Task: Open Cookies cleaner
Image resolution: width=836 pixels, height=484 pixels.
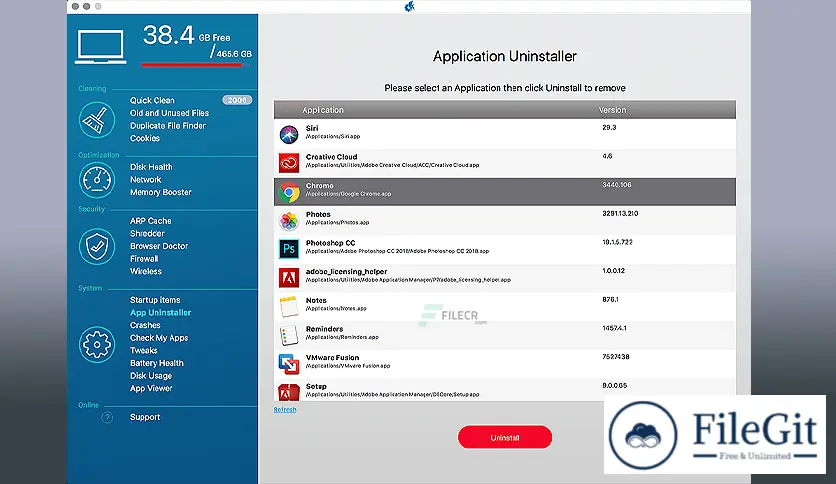Action: tap(145, 138)
